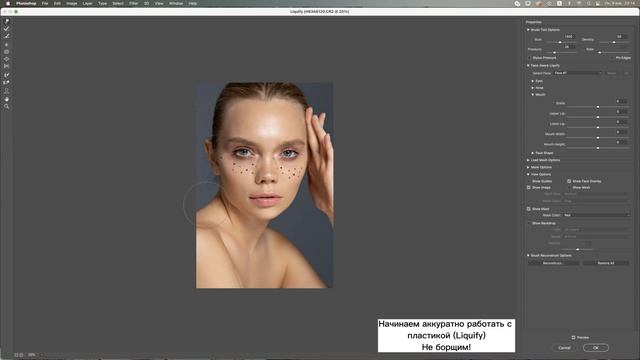
Task: Click the Smile value field
Action: point(622,101)
